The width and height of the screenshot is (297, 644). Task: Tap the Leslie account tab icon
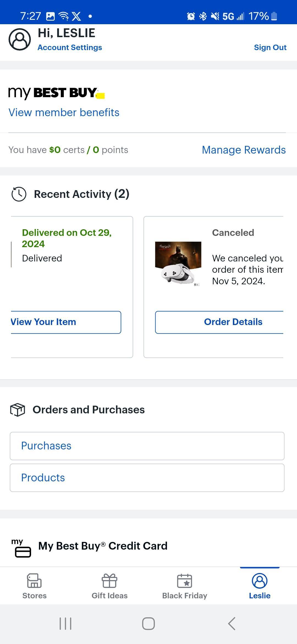coord(260,581)
